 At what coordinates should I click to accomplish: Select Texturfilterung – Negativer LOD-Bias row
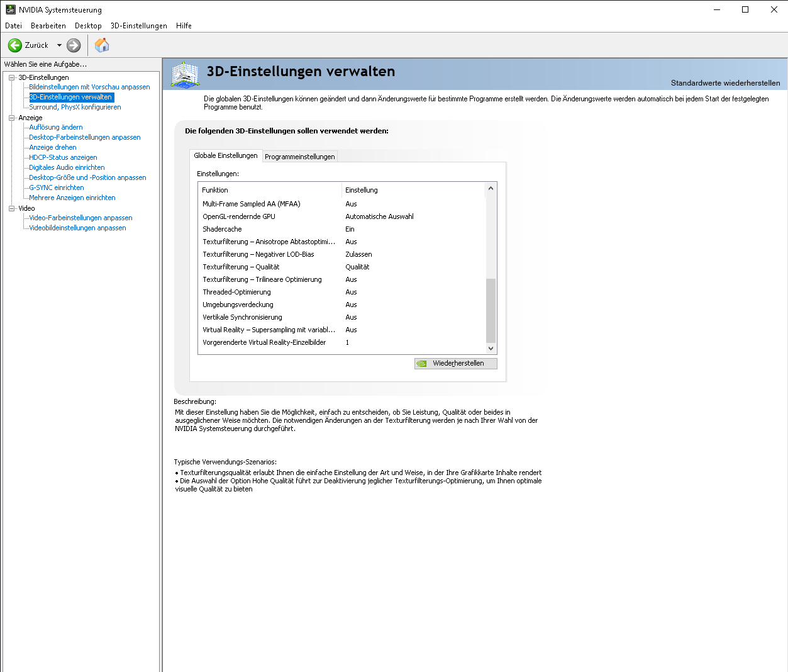[x=342, y=254]
